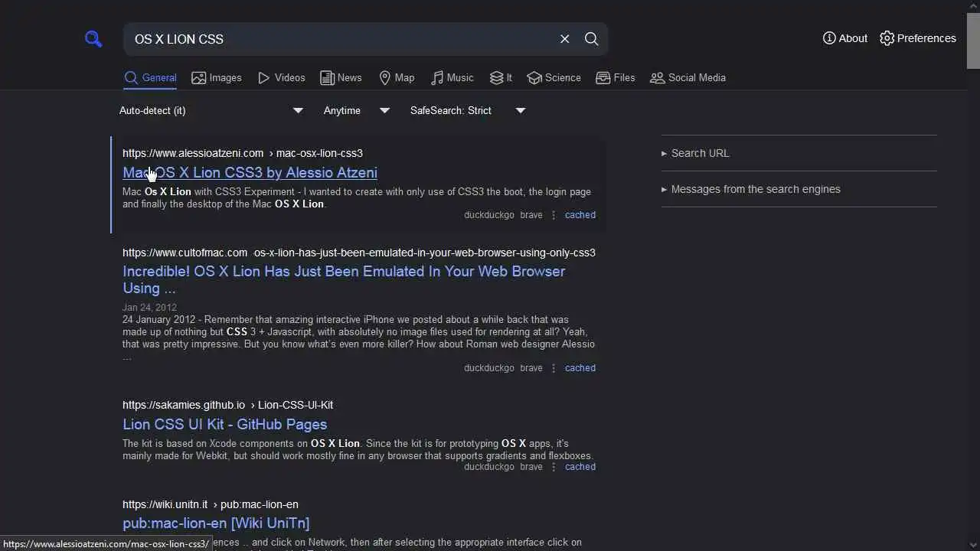Open more options dots on cultofmac result
The width and height of the screenshot is (980, 551).
tap(554, 368)
